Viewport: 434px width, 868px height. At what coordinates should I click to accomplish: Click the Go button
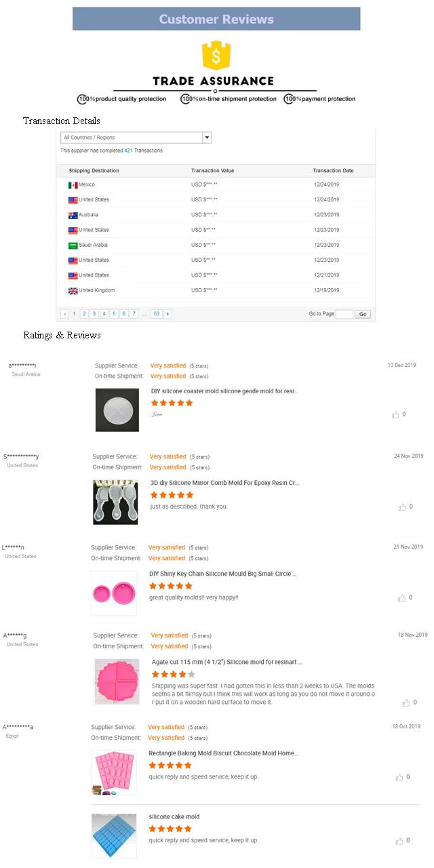coord(363,314)
